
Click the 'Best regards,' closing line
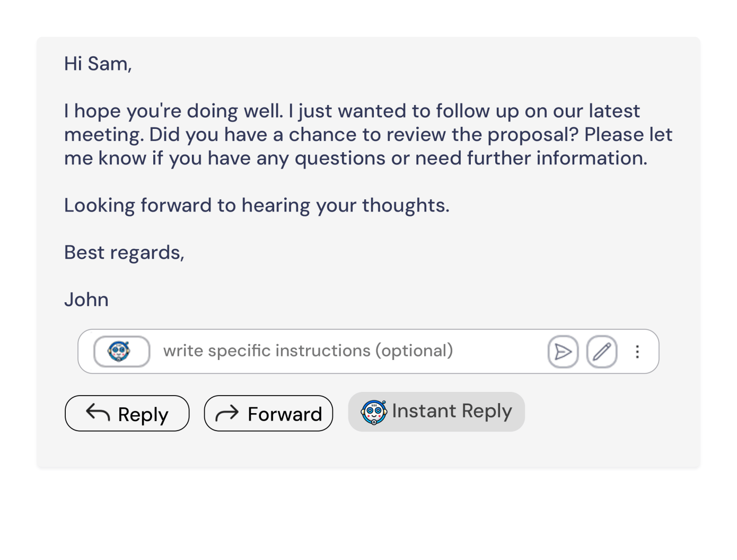(x=124, y=252)
